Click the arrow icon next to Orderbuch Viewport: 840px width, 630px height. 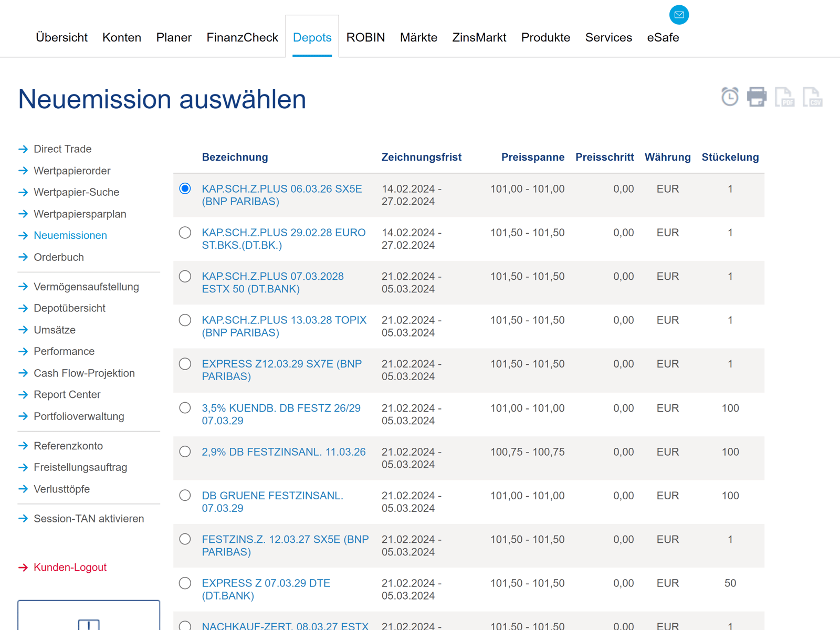(23, 257)
